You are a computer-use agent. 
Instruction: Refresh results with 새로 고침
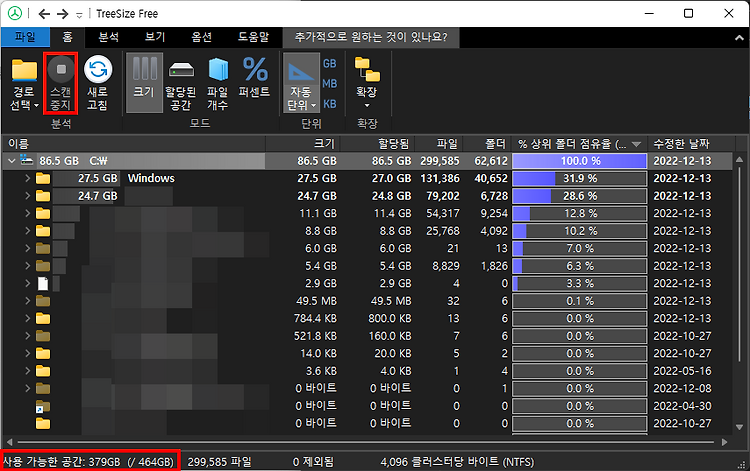[x=98, y=84]
